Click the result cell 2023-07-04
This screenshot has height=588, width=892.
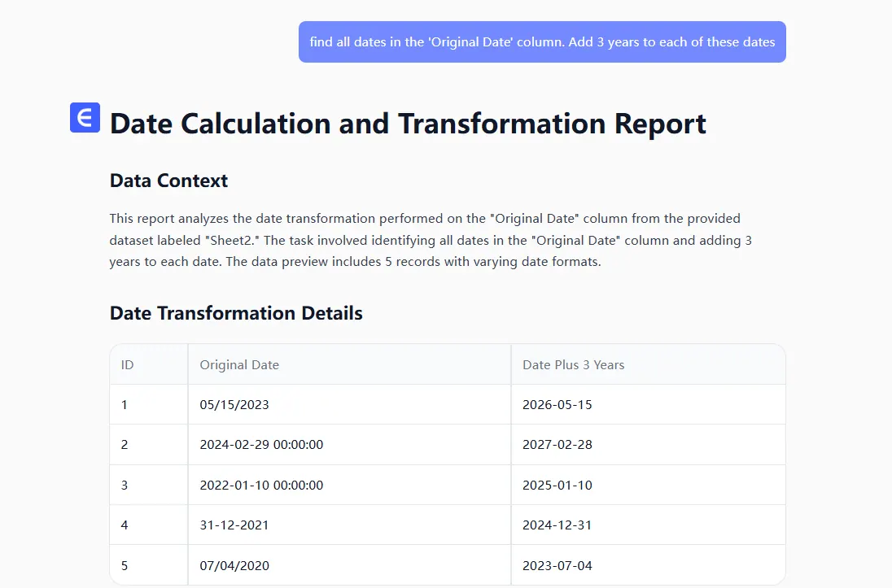pos(557,565)
